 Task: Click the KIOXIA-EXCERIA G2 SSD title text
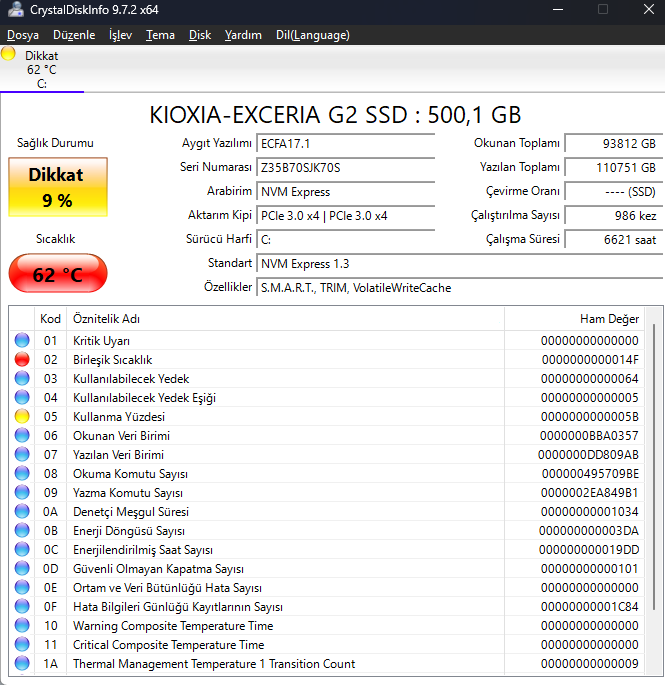335,115
